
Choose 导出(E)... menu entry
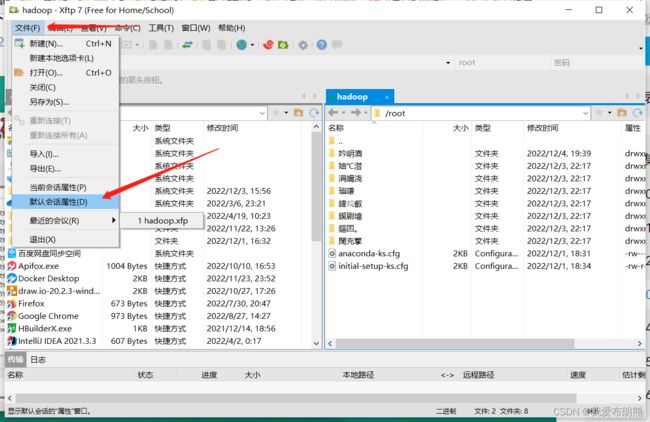pyautogui.click(x=66, y=168)
